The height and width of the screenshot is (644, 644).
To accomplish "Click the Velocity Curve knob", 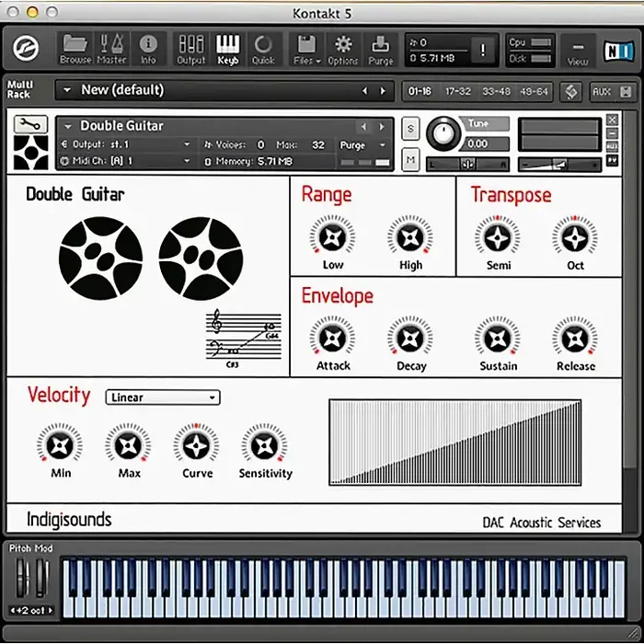I will pyautogui.click(x=196, y=445).
